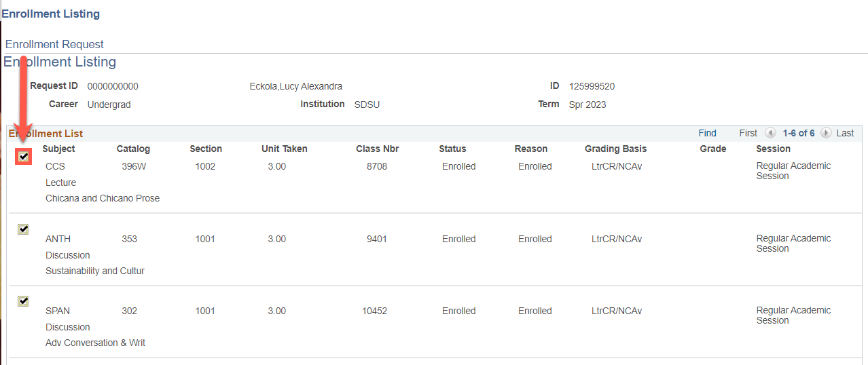The image size is (868, 365).
Task: Show previous row with left arrow icon
Action: [x=770, y=133]
